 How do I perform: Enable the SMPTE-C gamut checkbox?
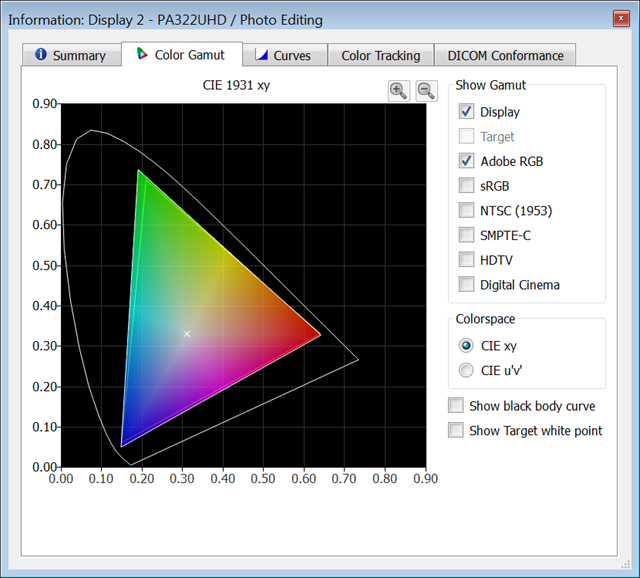pyautogui.click(x=467, y=235)
